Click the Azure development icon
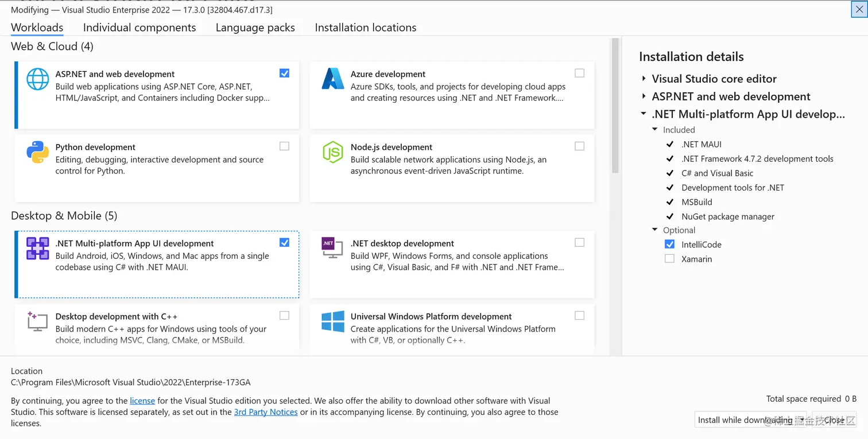Screen dimensions: 868x439 332,79
